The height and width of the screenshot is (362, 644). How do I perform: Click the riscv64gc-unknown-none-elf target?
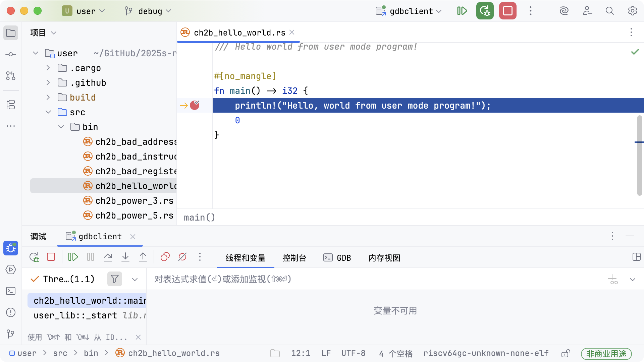click(486, 353)
